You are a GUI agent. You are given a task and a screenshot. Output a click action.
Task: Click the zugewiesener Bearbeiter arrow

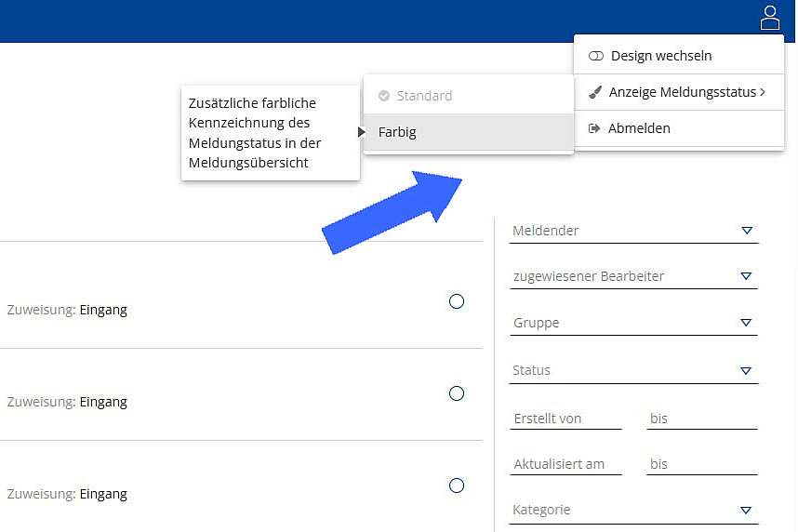point(746,276)
